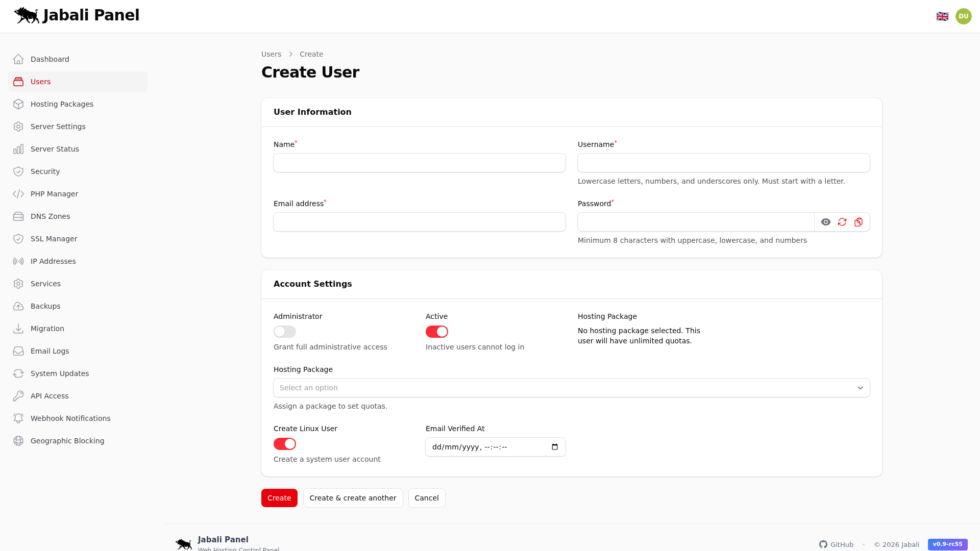
Task: Click the Dashboard home icon
Action: pyautogui.click(x=18, y=59)
